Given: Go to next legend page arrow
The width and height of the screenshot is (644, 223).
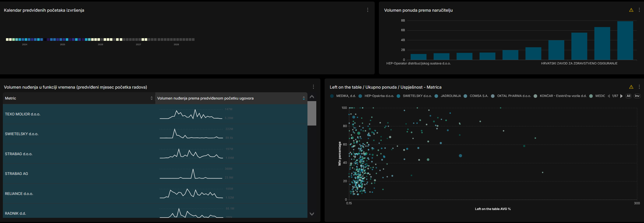Looking at the screenshot, I should click(621, 96).
